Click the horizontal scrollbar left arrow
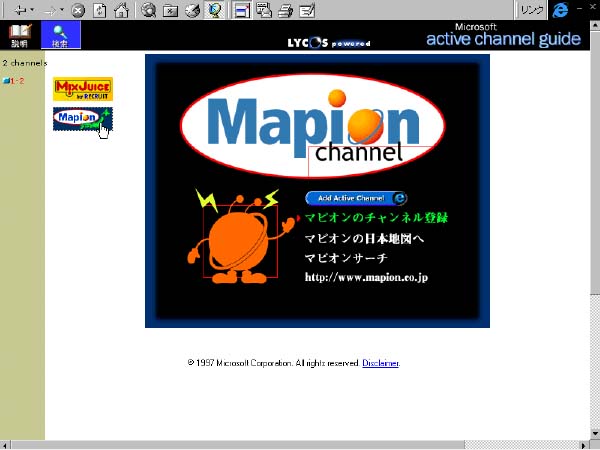 pyautogui.click(x=5, y=445)
